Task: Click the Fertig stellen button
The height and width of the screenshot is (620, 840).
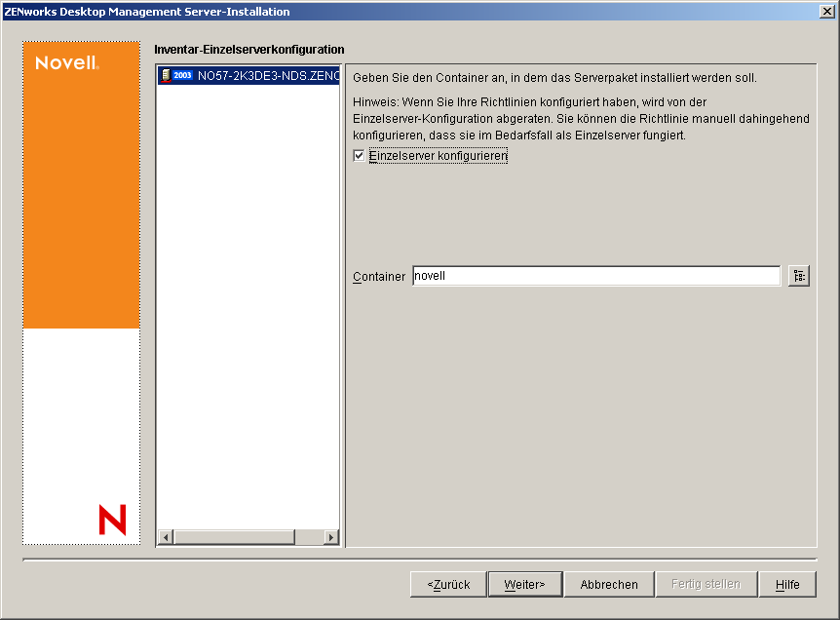Action: pos(706,584)
